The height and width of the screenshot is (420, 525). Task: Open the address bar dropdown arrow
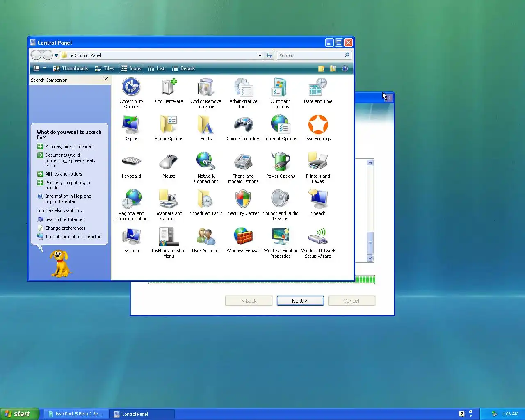click(260, 56)
